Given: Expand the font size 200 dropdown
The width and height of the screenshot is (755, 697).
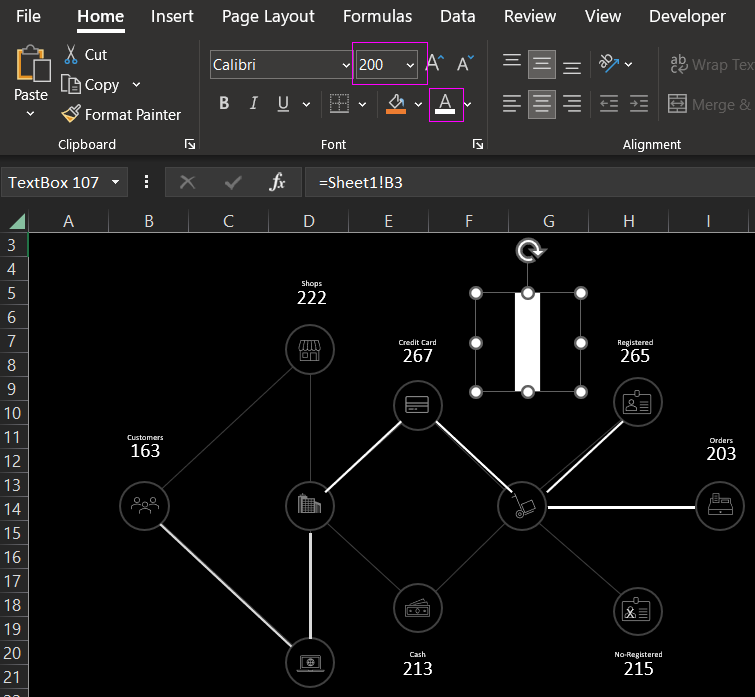Looking at the screenshot, I should [x=410, y=65].
